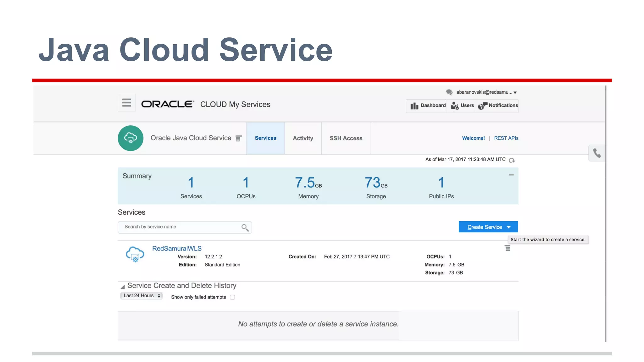Open Notifications
Viewport: 644px width, 362px height.
click(498, 106)
